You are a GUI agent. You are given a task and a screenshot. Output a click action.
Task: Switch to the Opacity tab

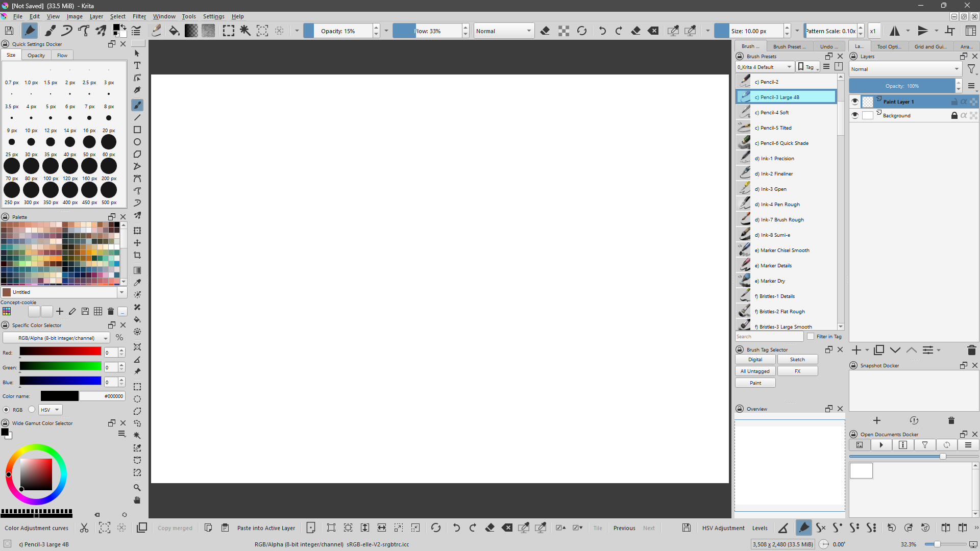(36, 55)
